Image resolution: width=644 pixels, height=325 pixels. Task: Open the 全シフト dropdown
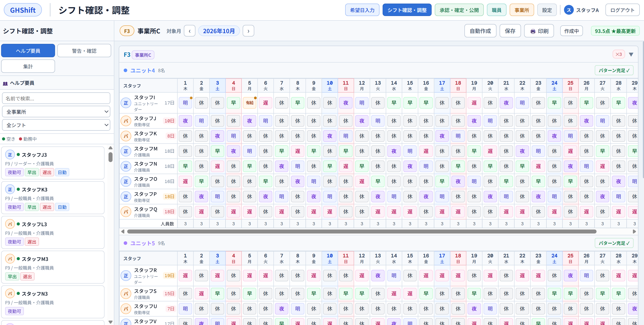point(56,125)
